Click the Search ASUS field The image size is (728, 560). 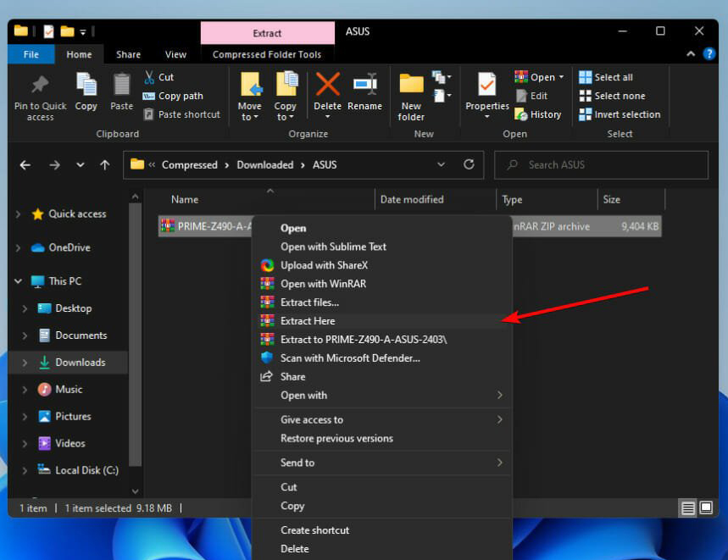[601, 164]
